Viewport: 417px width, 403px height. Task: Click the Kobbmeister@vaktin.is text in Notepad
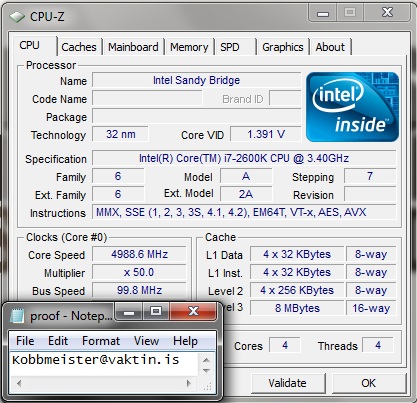(96, 360)
